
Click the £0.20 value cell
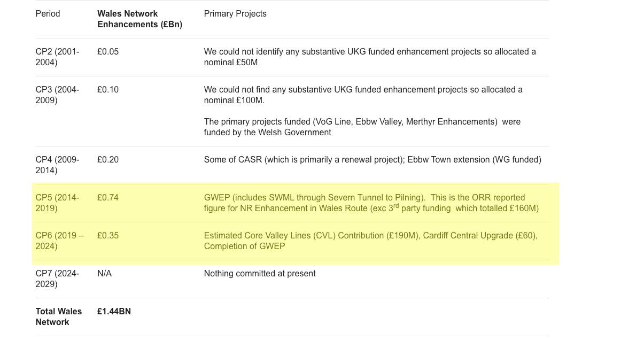(x=108, y=160)
